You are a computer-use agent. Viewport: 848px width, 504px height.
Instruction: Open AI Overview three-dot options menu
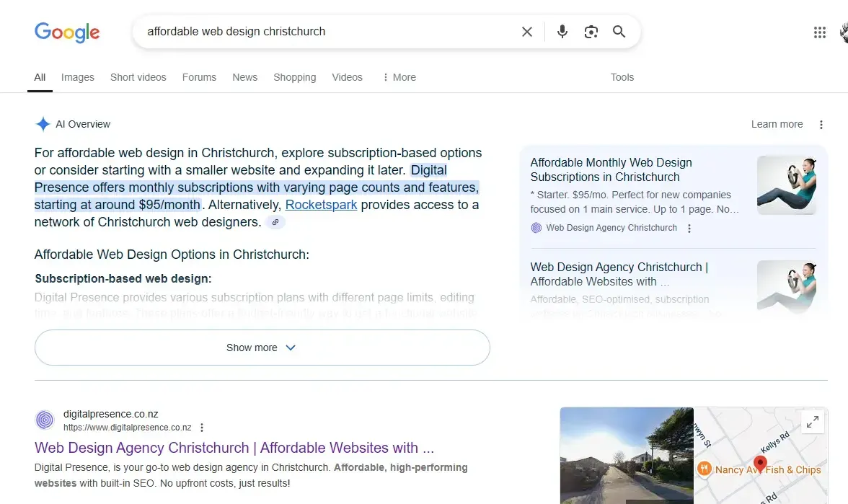(x=821, y=125)
